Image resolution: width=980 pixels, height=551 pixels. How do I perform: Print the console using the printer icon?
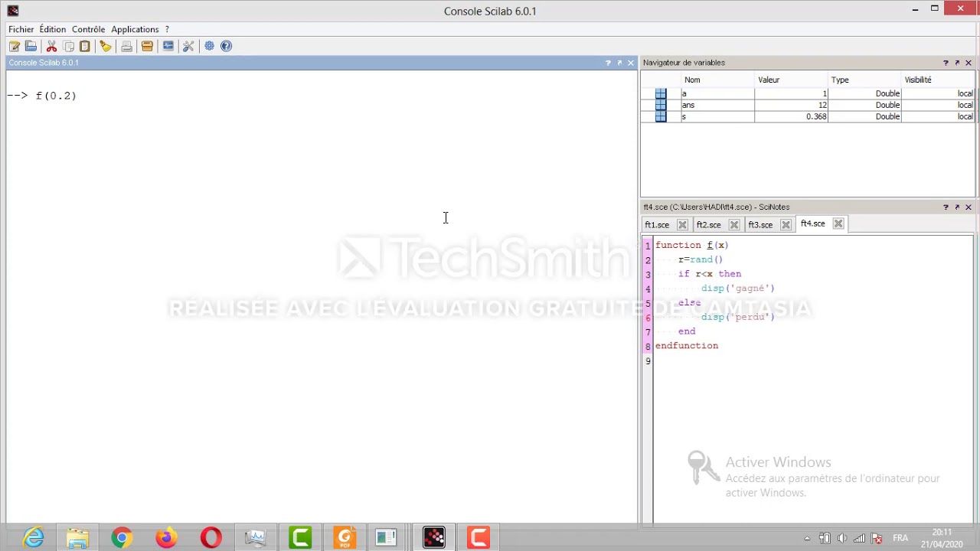pyautogui.click(x=126, y=46)
